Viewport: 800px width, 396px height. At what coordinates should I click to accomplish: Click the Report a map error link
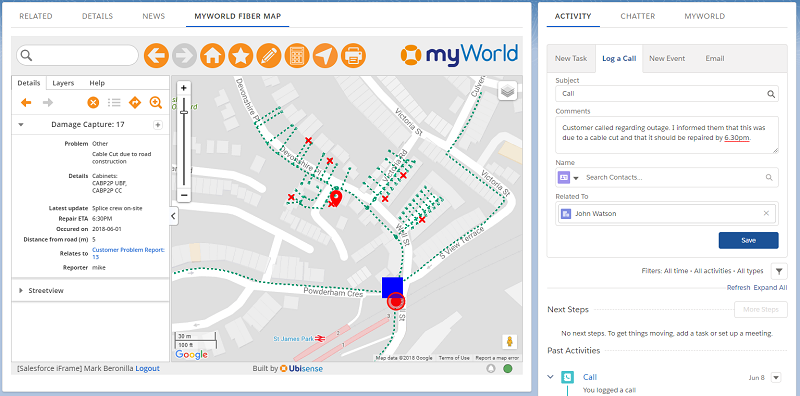pyautogui.click(x=497, y=358)
